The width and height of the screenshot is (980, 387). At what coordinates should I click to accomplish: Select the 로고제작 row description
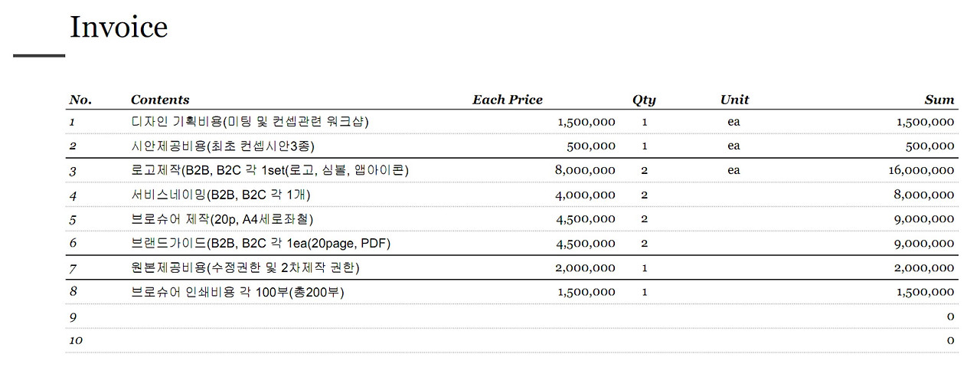point(269,170)
